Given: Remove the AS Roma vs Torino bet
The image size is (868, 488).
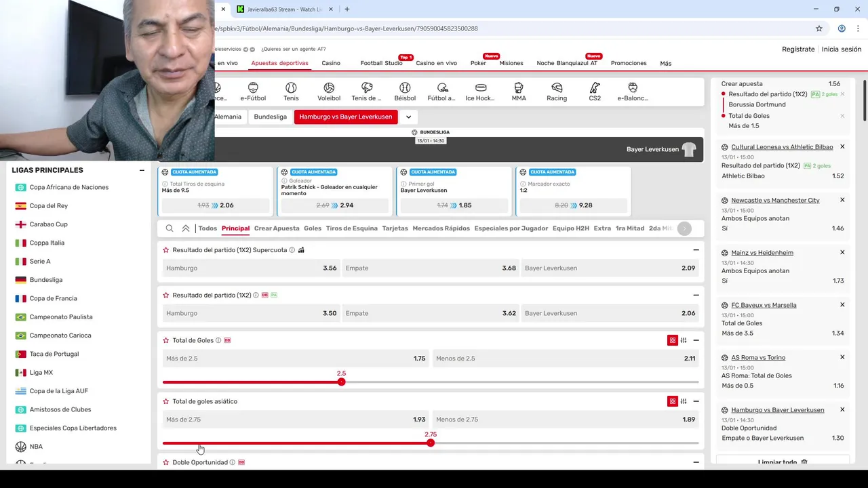Looking at the screenshot, I should pyautogui.click(x=842, y=357).
